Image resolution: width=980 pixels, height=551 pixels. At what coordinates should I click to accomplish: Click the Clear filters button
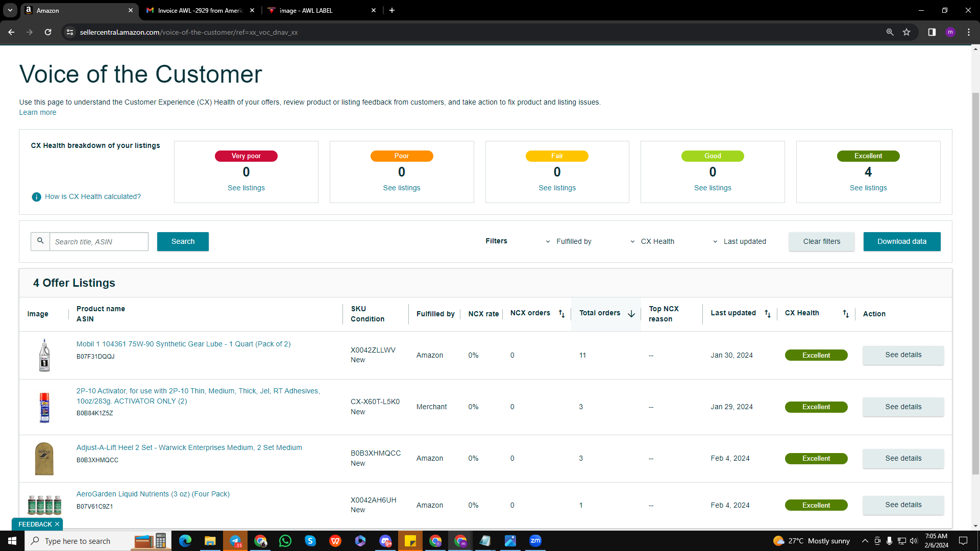pos(821,241)
